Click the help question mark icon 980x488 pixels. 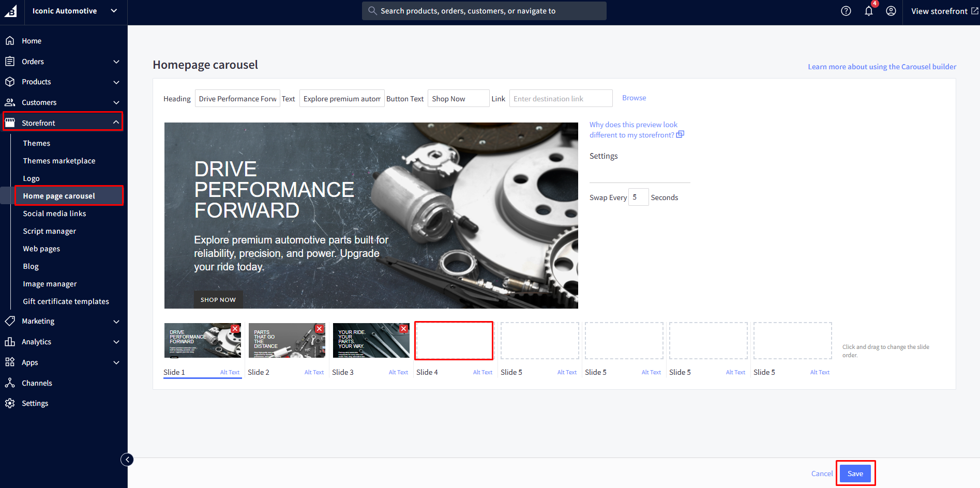click(846, 11)
